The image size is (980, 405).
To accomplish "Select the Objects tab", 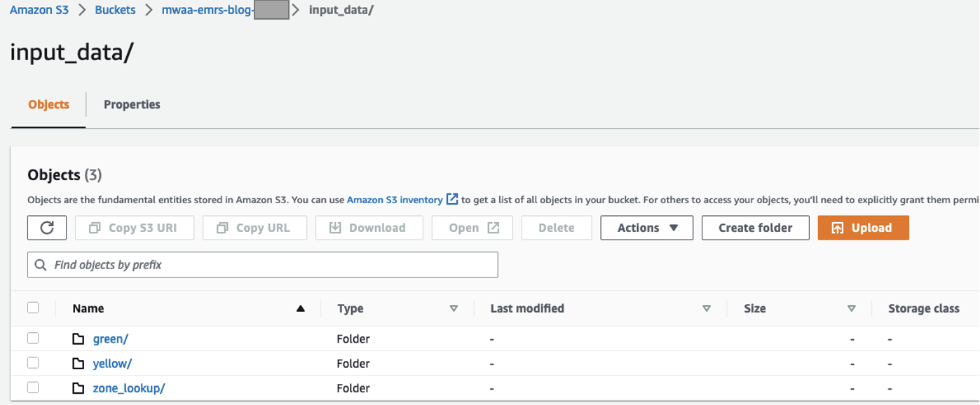I will pyautogui.click(x=48, y=104).
